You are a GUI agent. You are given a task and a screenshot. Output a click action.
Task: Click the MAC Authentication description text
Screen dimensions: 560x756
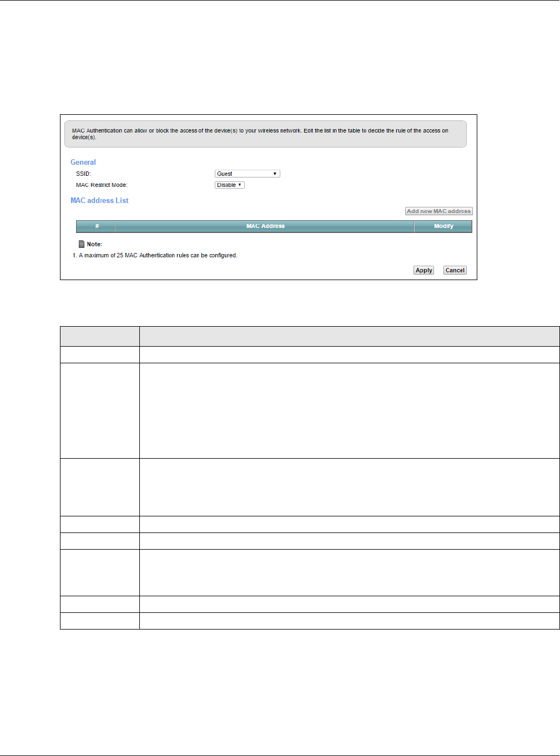260,134
